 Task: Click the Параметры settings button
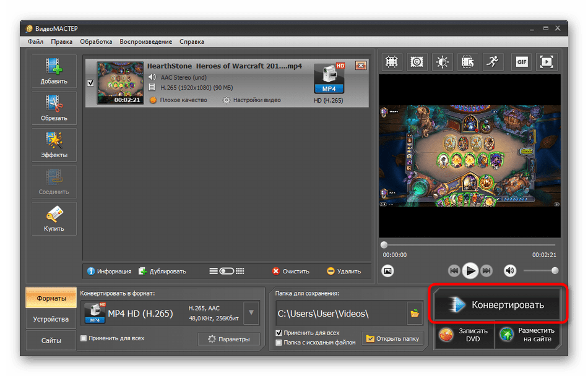tap(229, 339)
